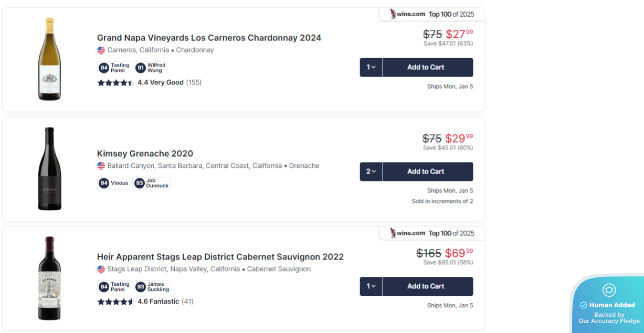Viewport: 644px width, 333px height.
Task: Click the 93 James Suckling rating badge
Action: pos(152,287)
